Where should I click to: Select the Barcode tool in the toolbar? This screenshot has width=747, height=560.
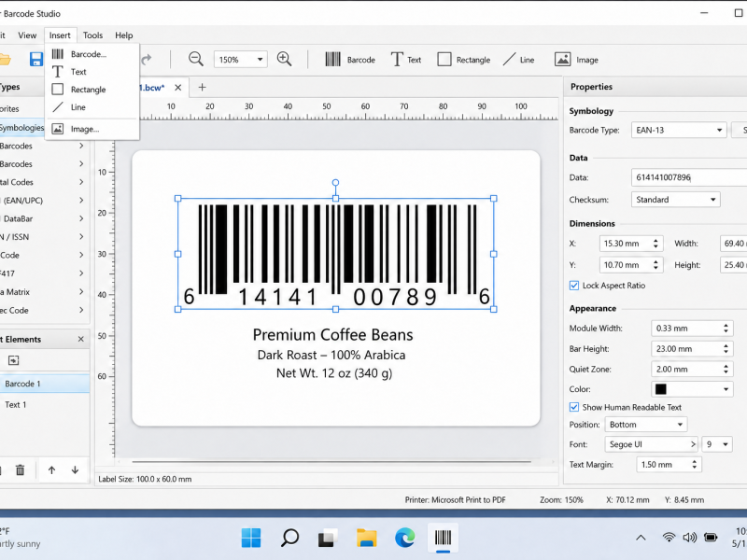tap(350, 60)
